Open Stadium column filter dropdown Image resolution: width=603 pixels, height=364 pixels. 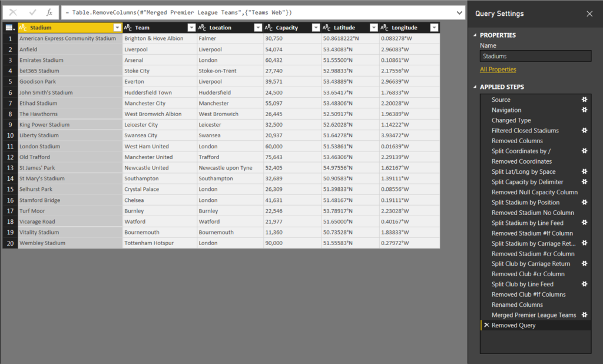pyautogui.click(x=117, y=28)
